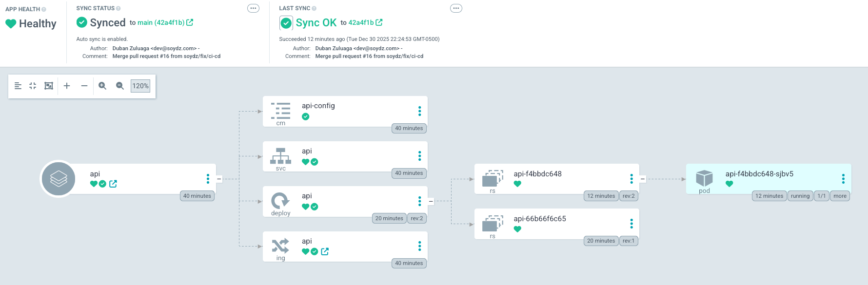Open the api ingress node kebab menu
The width and height of the screenshot is (868, 285).
pyautogui.click(x=419, y=246)
